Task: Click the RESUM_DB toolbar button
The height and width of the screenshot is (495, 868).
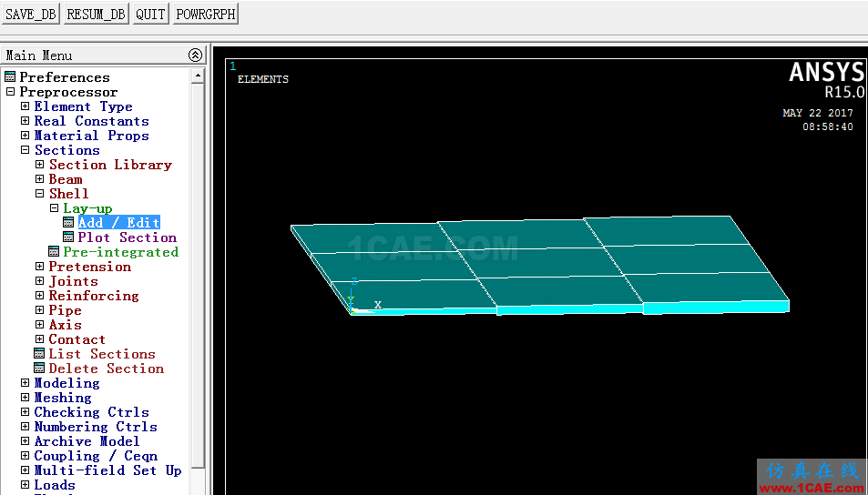Action: pos(96,14)
